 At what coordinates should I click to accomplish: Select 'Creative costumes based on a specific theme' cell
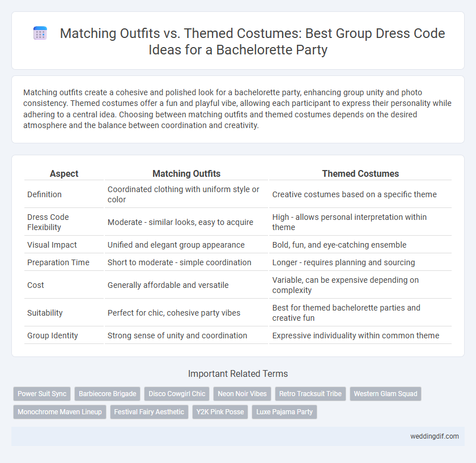[360, 194]
